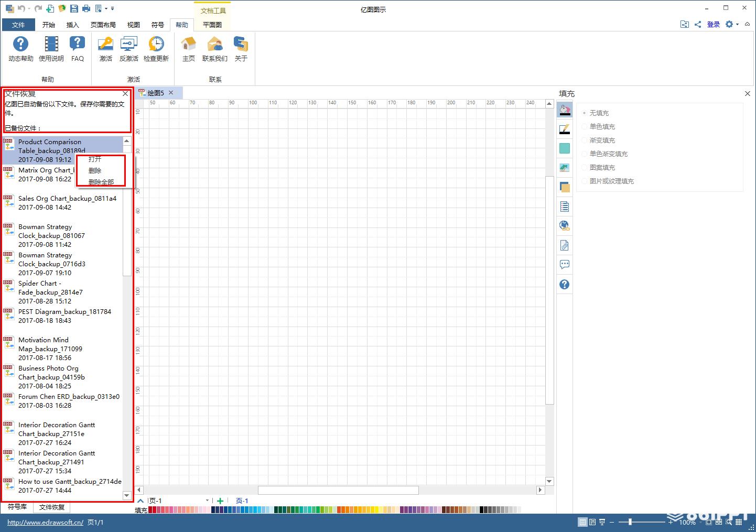Open the About (关于) icon
The image size is (756, 532).
point(241,49)
